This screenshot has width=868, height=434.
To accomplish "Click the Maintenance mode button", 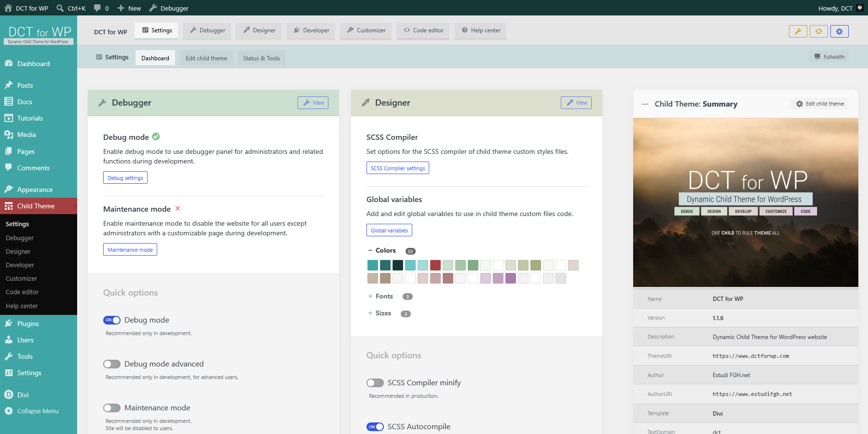I will [130, 250].
